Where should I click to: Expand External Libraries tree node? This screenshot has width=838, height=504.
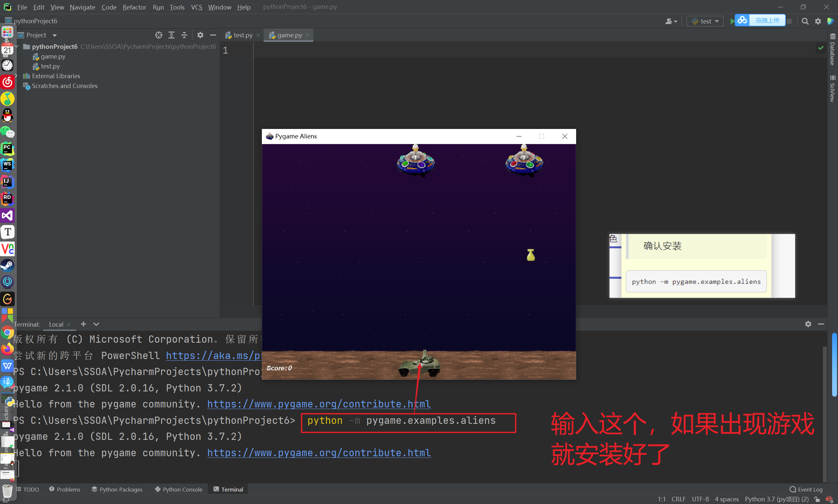coord(16,76)
